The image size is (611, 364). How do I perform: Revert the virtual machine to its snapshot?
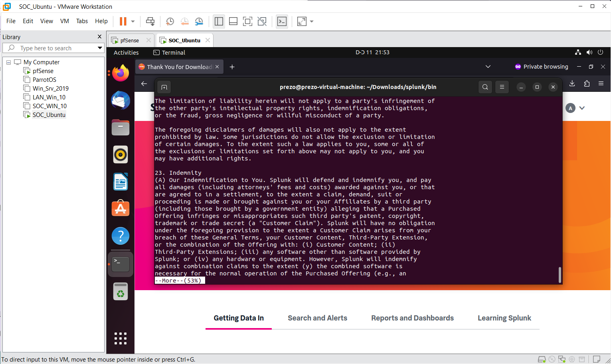tap(184, 22)
